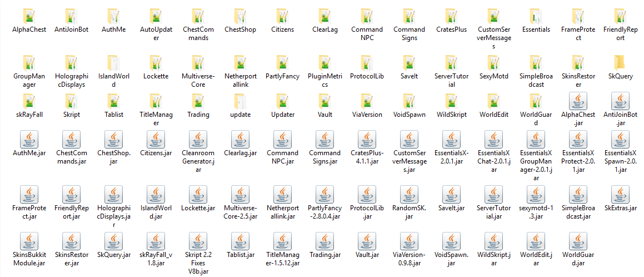Click the 'CommandSigns.jar' file name

tap(325, 157)
